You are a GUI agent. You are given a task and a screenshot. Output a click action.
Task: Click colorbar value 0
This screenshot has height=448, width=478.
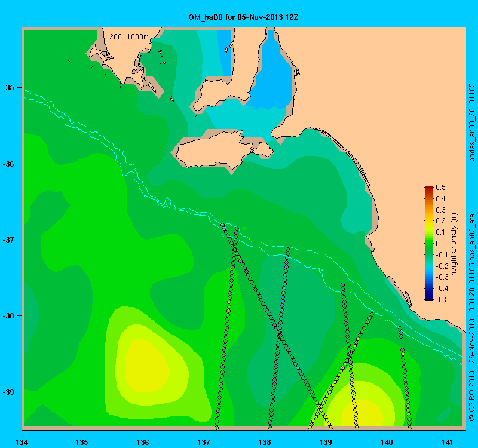tap(438, 244)
